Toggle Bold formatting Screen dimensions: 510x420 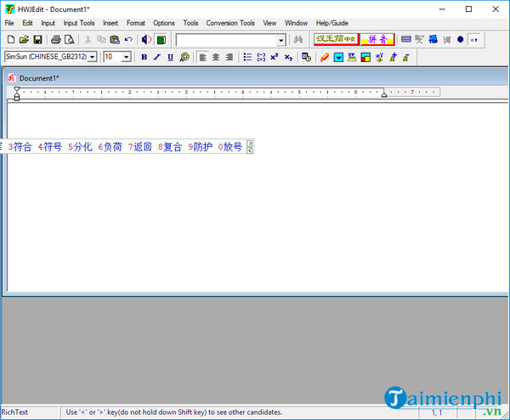144,57
